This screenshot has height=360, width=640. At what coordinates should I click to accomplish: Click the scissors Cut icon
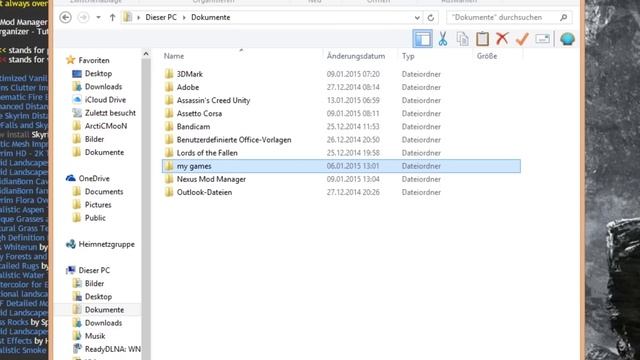coord(442,39)
